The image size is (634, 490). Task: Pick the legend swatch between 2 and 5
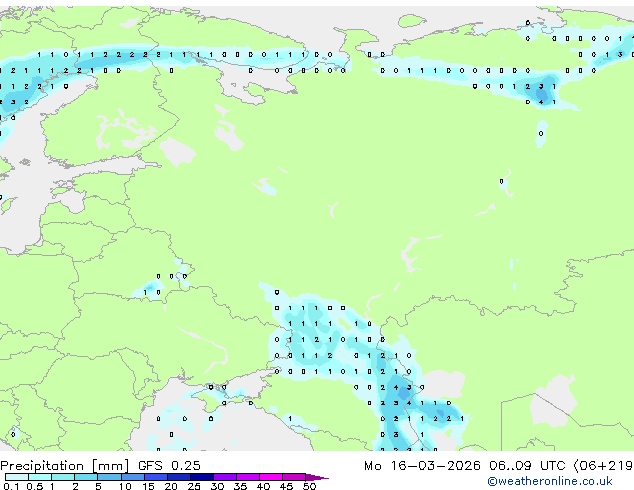[86, 477]
